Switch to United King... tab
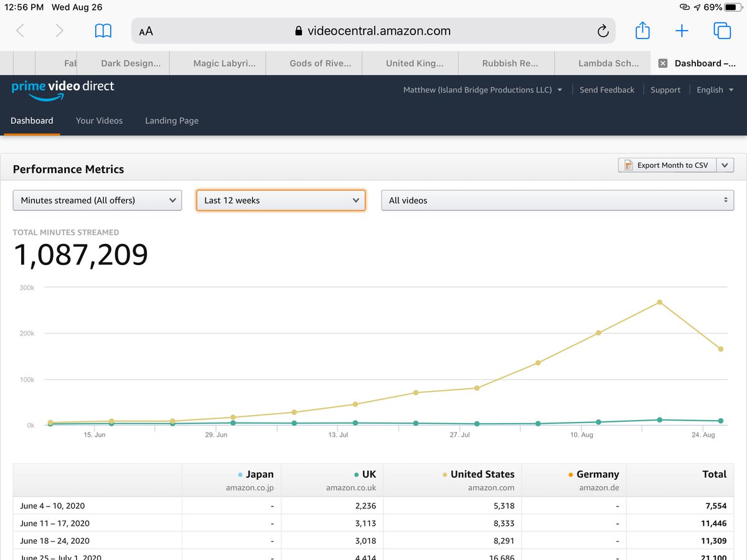The width and height of the screenshot is (747, 560). 410,63
